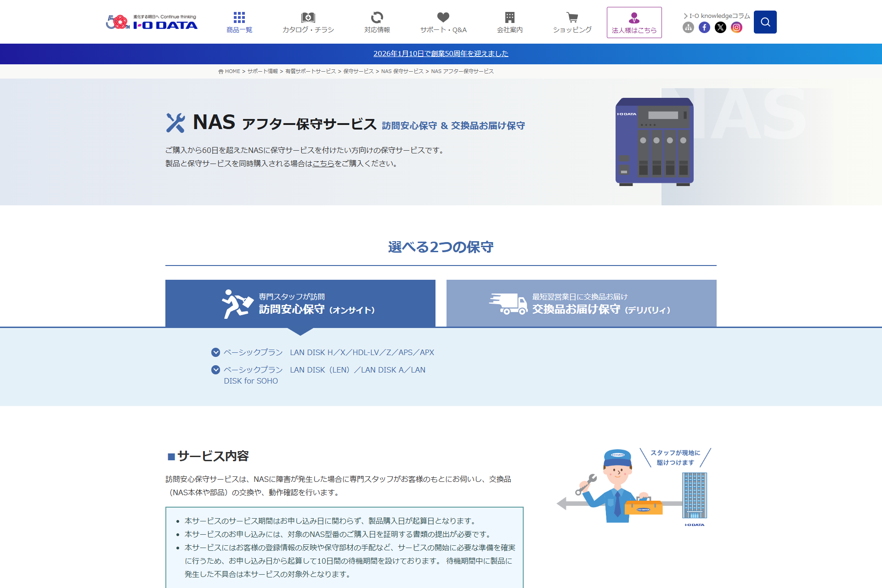Open the 商品一覧 grid icon
882x588 pixels.
[x=239, y=17]
